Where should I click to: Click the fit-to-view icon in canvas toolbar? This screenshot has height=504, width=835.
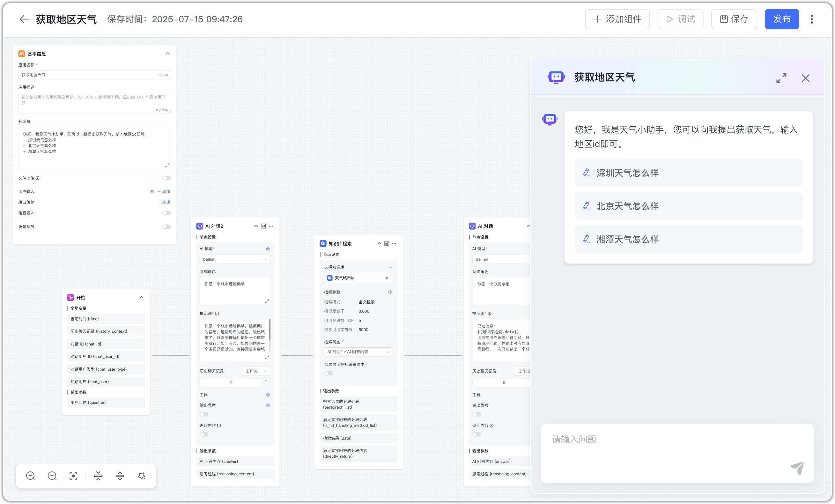(x=73, y=476)
